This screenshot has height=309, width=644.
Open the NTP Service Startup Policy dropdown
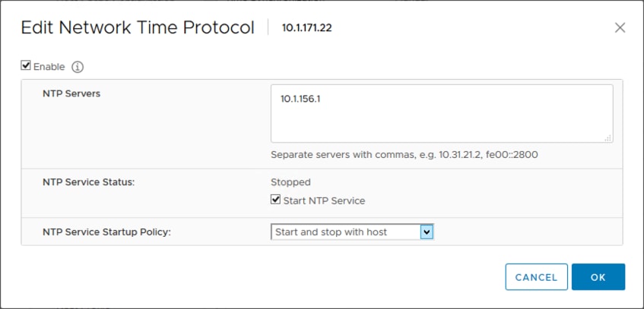tap(352, 232)
